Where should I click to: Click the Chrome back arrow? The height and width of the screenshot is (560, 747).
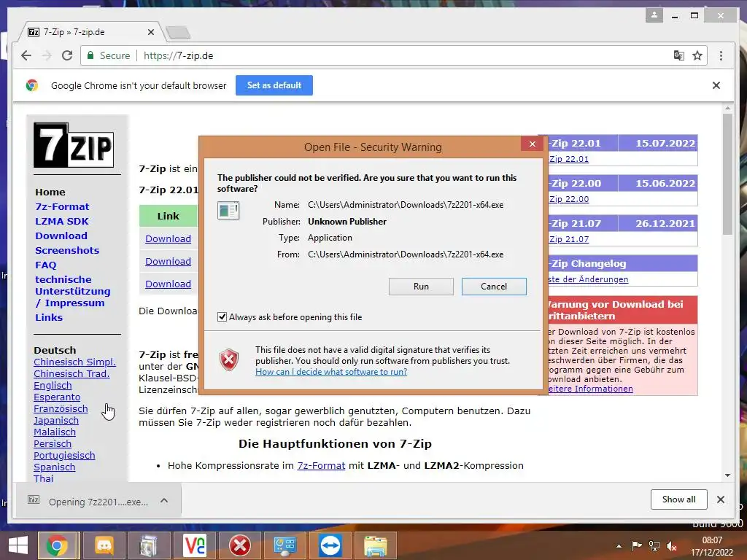coord(26,55)
